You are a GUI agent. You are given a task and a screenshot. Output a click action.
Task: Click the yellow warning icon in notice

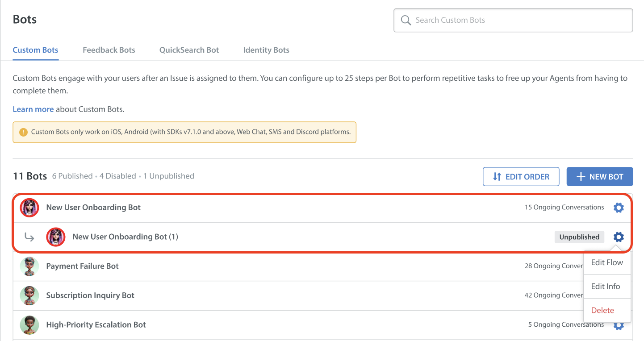pyautogui.click(x=23, y=132)
